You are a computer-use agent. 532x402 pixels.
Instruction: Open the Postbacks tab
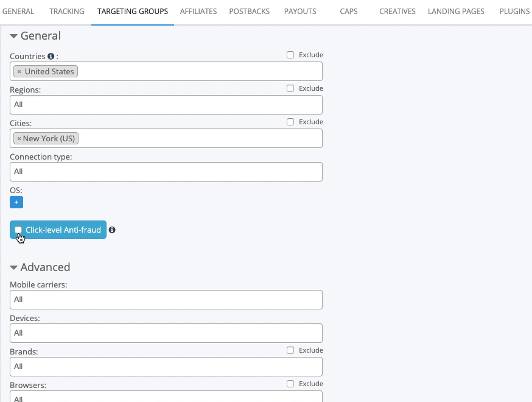[250, 12]
